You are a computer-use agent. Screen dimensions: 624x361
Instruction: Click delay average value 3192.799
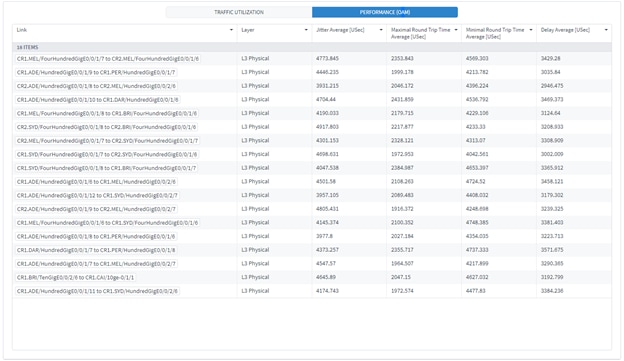pyautogui.click(x=552, y=277)
